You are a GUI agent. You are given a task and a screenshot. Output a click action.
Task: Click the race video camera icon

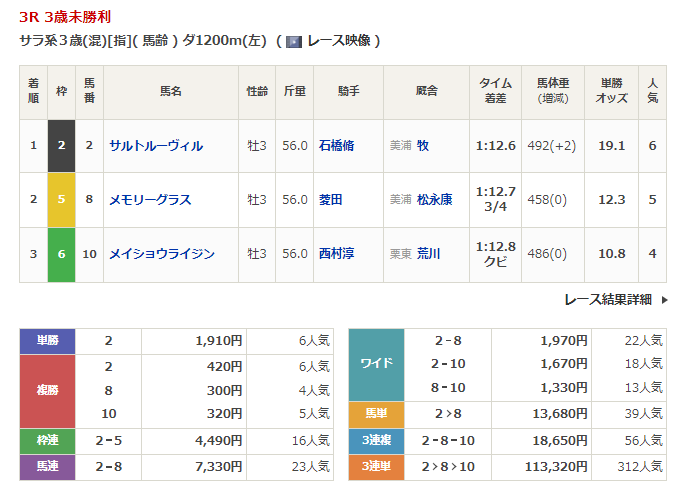coord(294,41)
